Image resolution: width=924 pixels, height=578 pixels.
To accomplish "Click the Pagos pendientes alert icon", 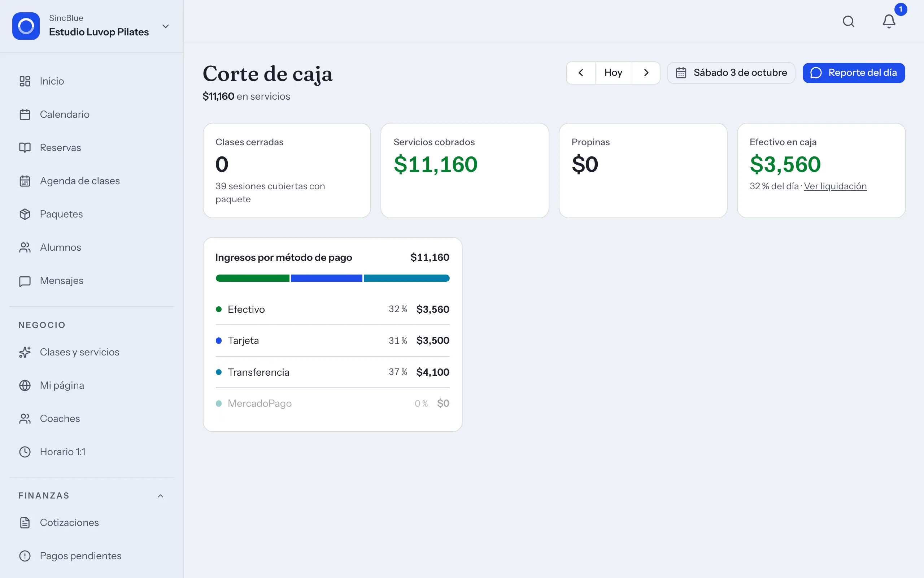I will (25, 556).
